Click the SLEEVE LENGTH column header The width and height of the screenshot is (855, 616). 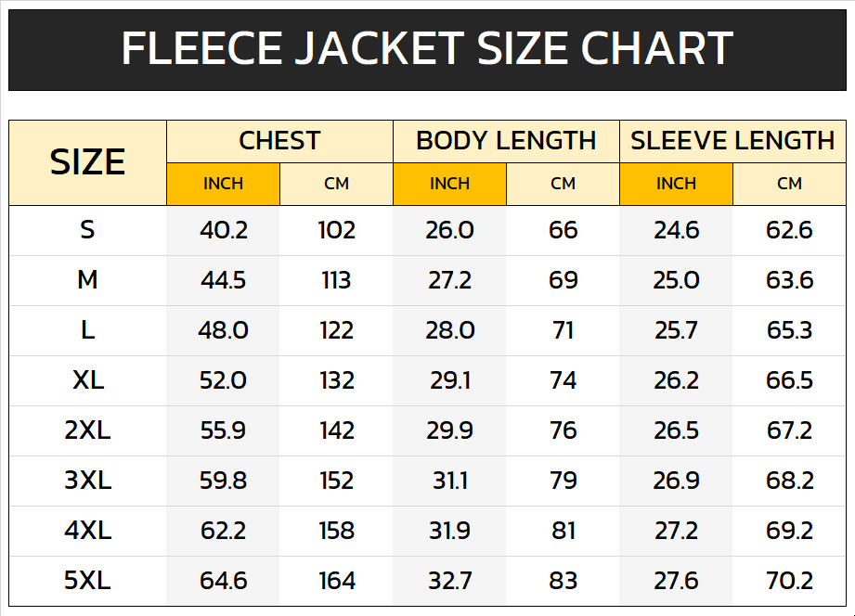pos(732,141)
